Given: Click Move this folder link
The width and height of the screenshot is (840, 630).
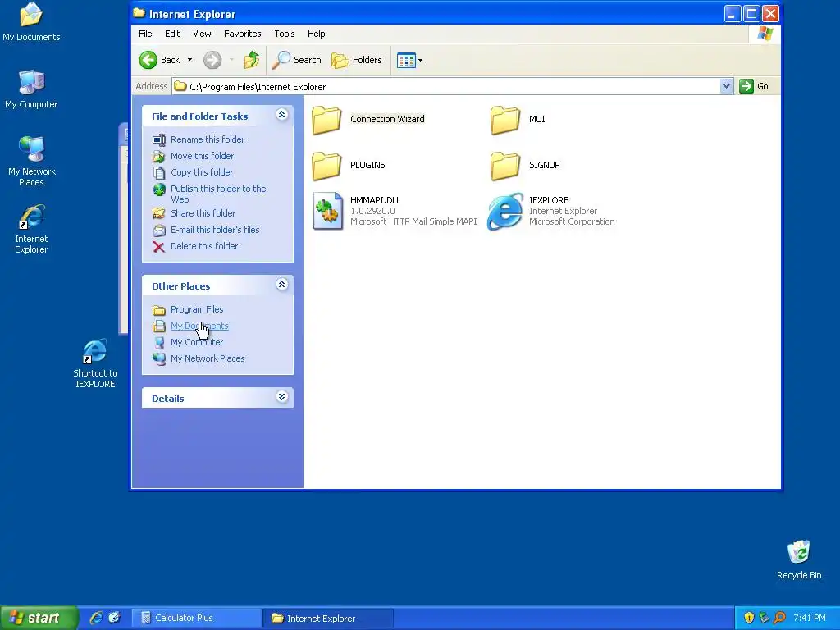Looking at the screenshot, I should pos(202,156).
